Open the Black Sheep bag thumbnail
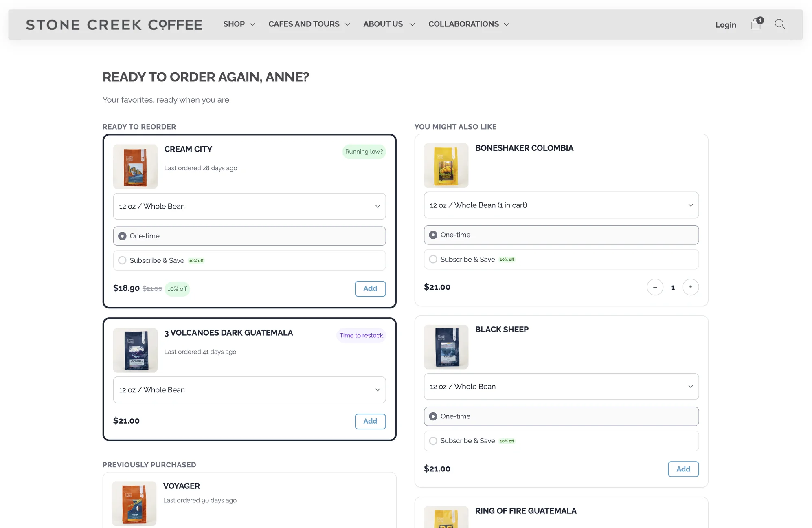Viewport: 812px width, 528px height. coord(446,347)
